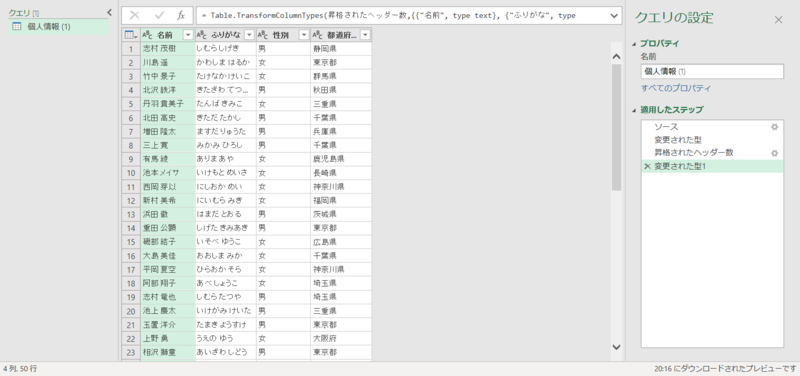Click the status text 4 列, 50 行
The width and height of the screenshot is (800, 376).
point(19,368)
